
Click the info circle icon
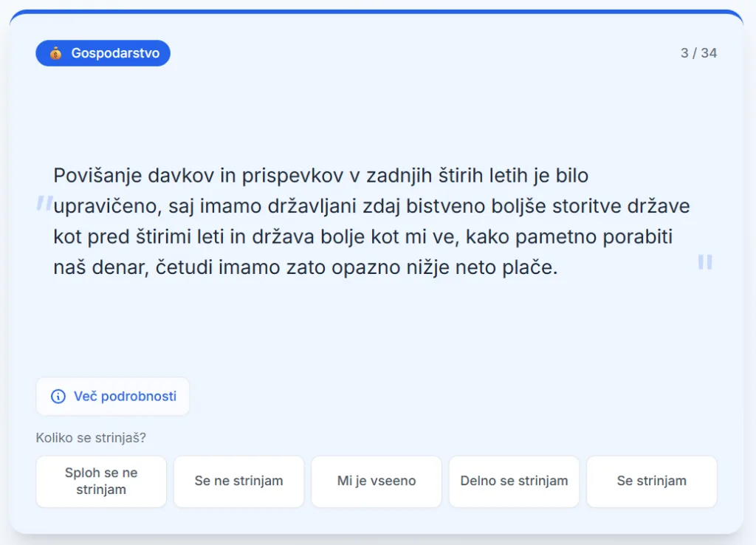tap(58, 397)
